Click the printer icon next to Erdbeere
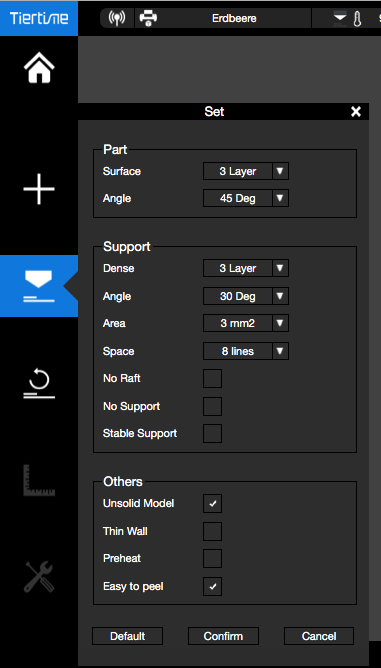The height and width of the screenshot is (668, 381). (148, 18)
